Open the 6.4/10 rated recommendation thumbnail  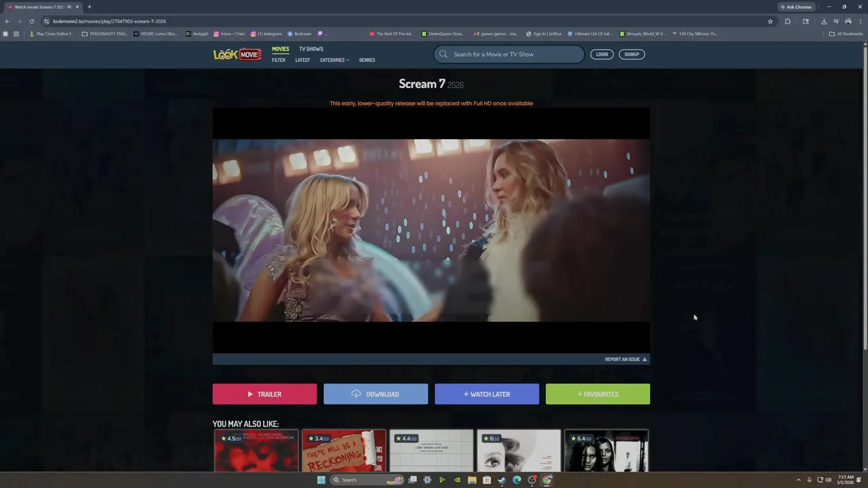point(606,451)
